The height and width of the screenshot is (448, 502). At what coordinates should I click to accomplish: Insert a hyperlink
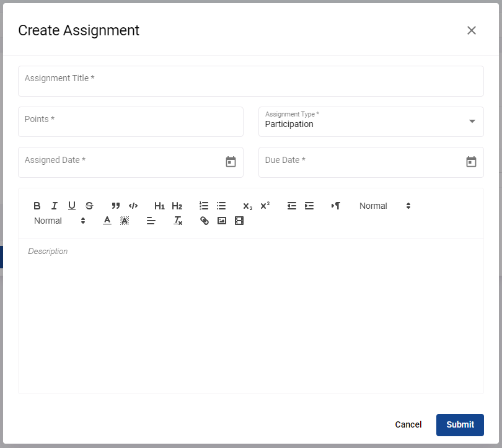coord(205,221)
